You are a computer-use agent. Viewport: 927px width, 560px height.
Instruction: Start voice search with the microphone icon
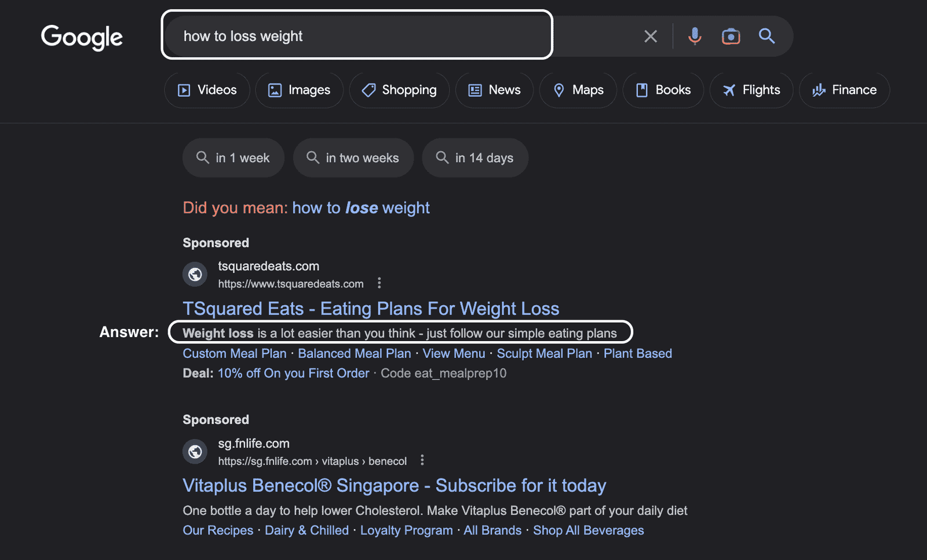tap(695, 36)
